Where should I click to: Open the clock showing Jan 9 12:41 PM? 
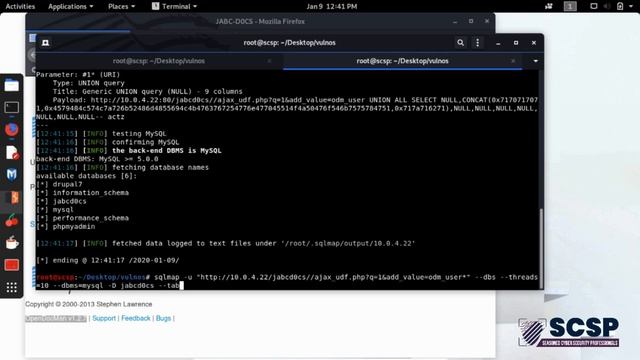332,6
